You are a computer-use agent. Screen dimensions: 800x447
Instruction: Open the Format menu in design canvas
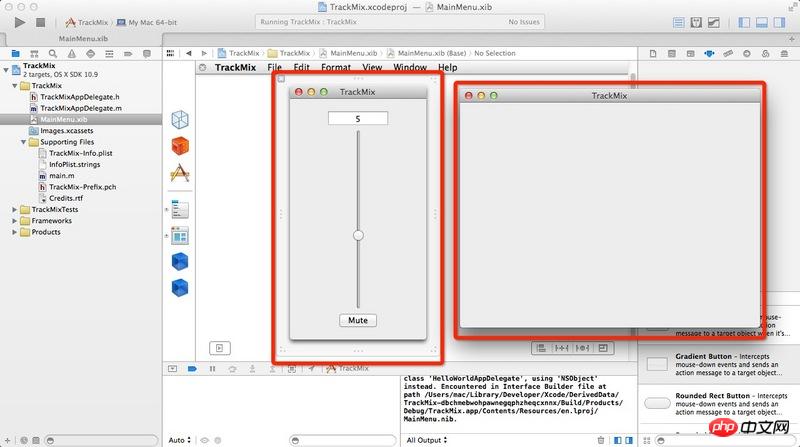point(336,67)
